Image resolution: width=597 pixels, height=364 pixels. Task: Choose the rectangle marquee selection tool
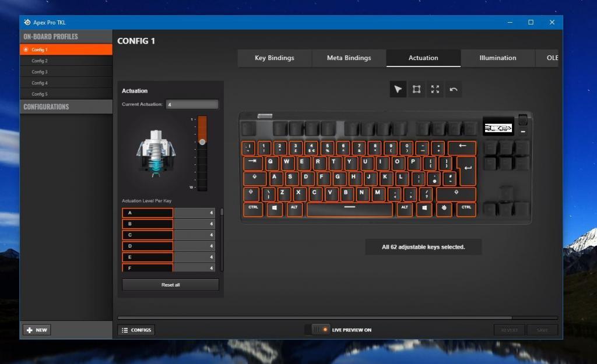click(416, 89)
